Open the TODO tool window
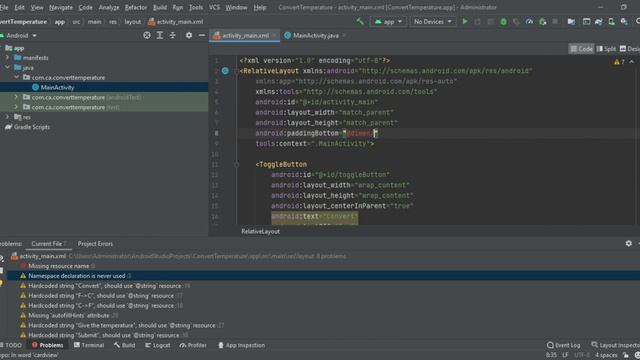 point(11,345)
